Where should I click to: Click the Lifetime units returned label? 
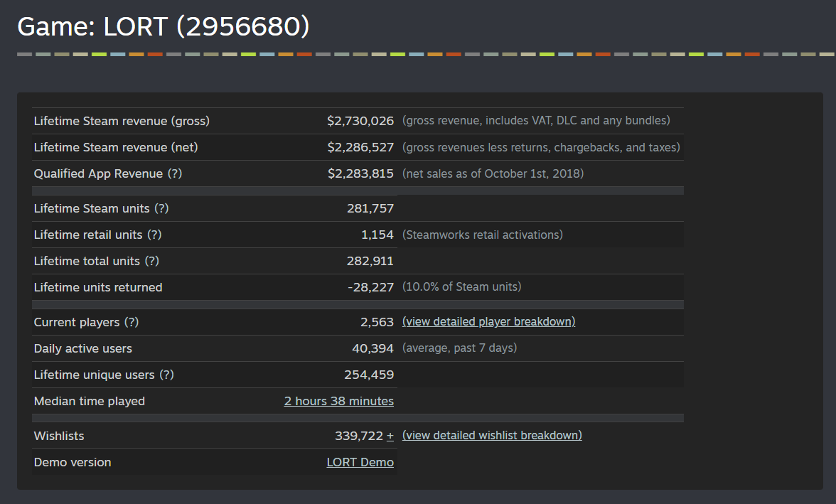click(98, 287)
